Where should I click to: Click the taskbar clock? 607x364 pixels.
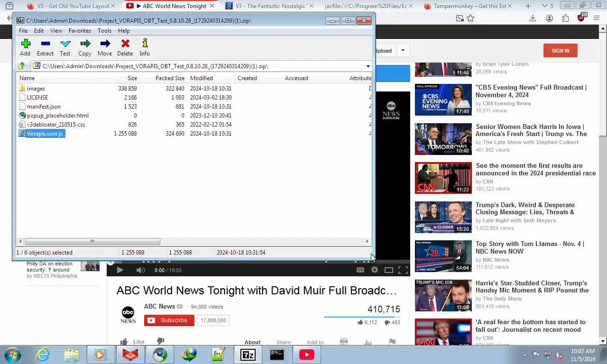(x=583, y=355)
